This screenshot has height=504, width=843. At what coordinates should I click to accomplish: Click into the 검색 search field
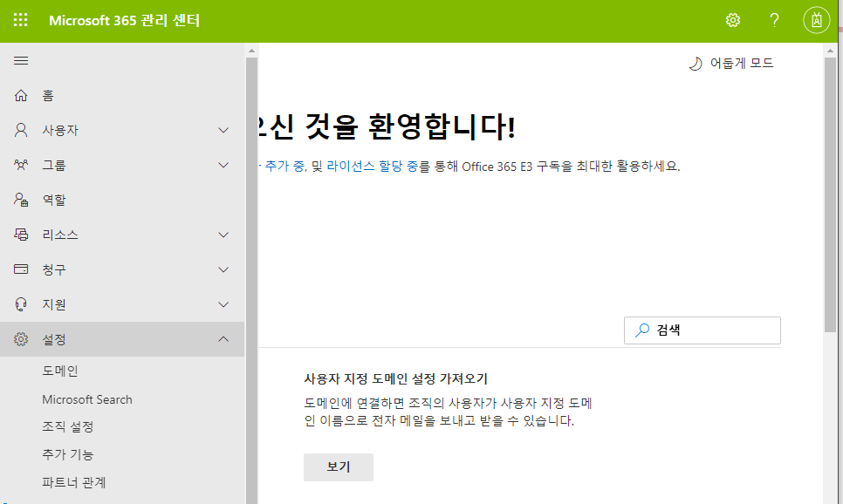point(702,330)
